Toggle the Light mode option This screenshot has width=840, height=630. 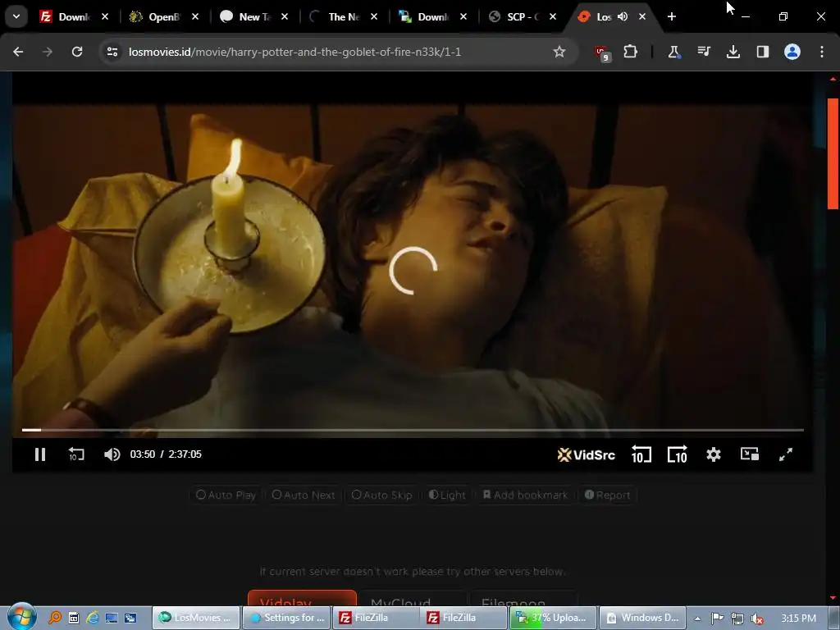(x=447, y=495)
